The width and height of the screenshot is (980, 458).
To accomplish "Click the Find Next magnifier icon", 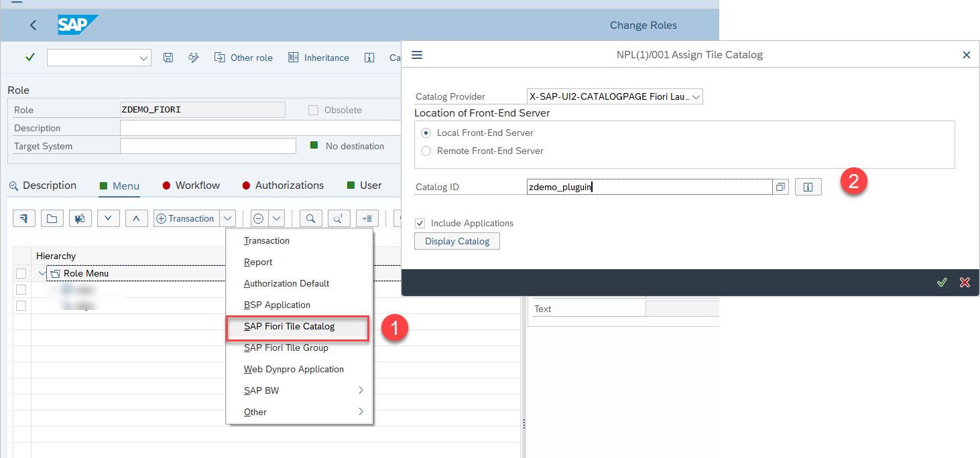I will 339,218.
